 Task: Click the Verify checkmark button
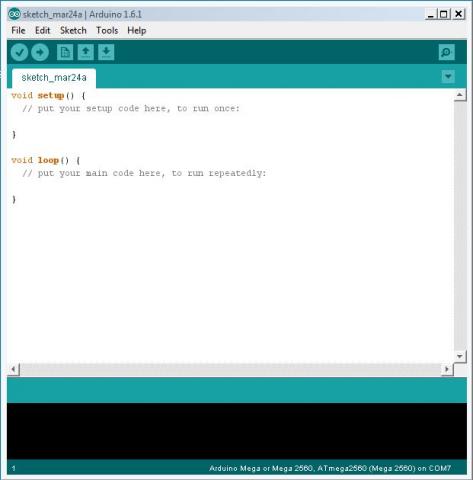(x=19, y=52)
